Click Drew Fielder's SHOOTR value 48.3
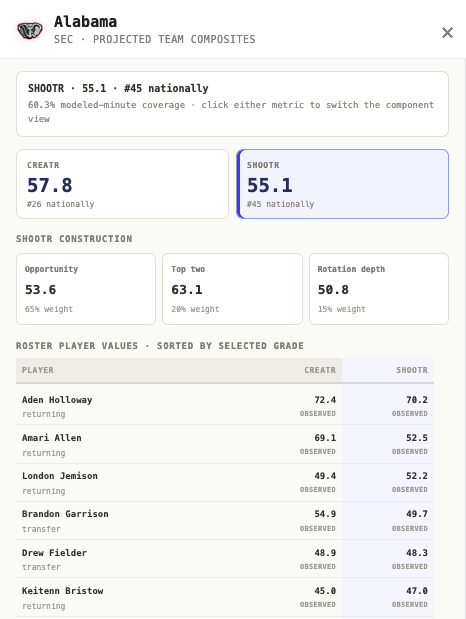 tap(417, 553)
